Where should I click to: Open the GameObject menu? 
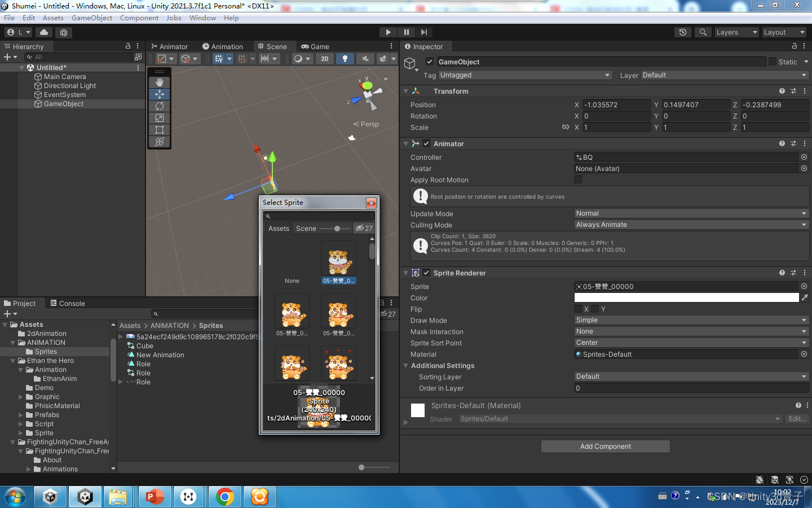[x=92, y=17]
